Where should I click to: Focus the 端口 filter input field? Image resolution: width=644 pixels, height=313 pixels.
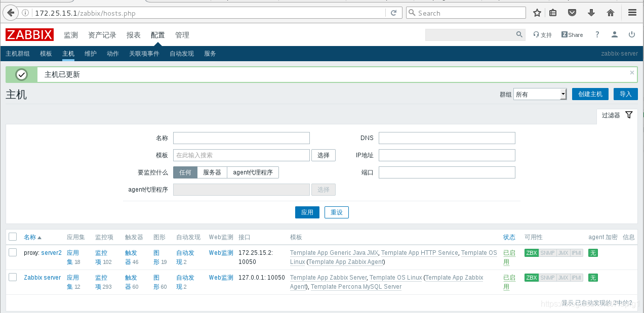pos(447,172)
